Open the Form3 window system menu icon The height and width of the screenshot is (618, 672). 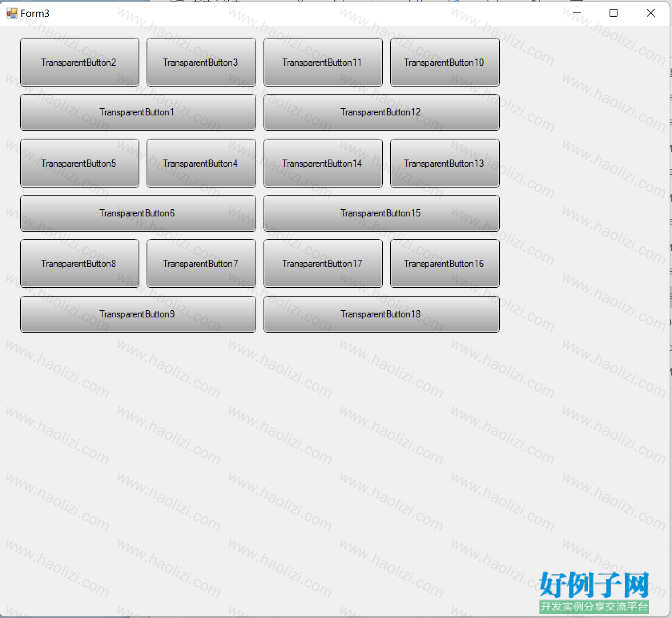click(x=12, y=13)
